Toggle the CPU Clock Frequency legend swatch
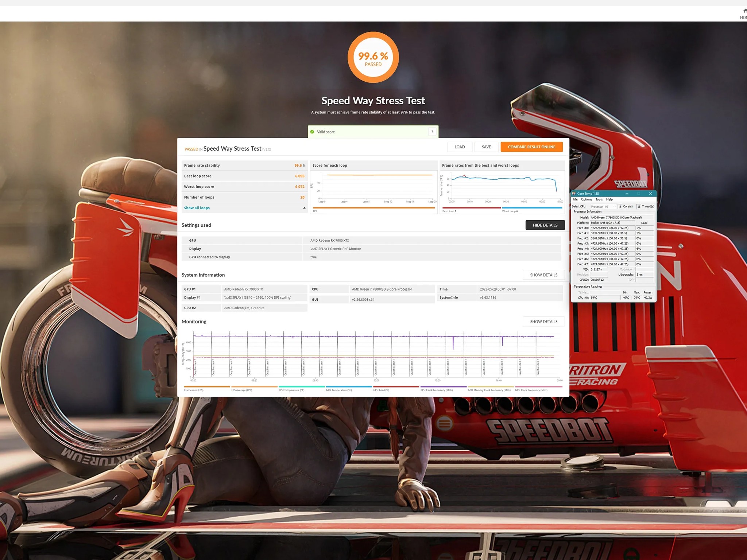The image size is (747, 560). pyautogui.click(x=444, y=386)
